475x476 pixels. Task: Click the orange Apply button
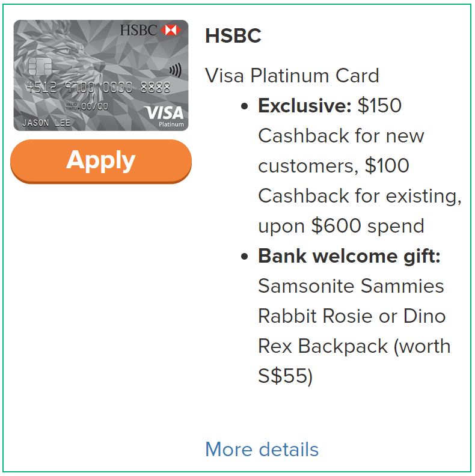click(101, 161)
